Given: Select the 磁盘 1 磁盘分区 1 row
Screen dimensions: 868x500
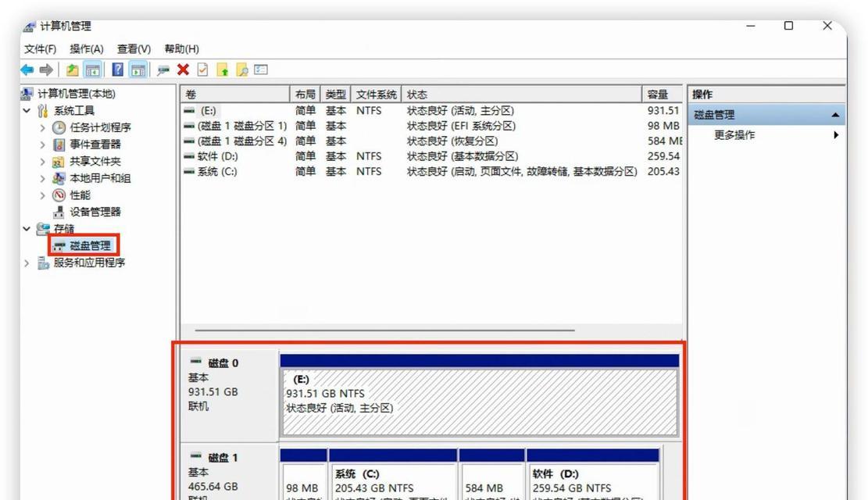Looking at the screenshot, I should coord(432,126).
